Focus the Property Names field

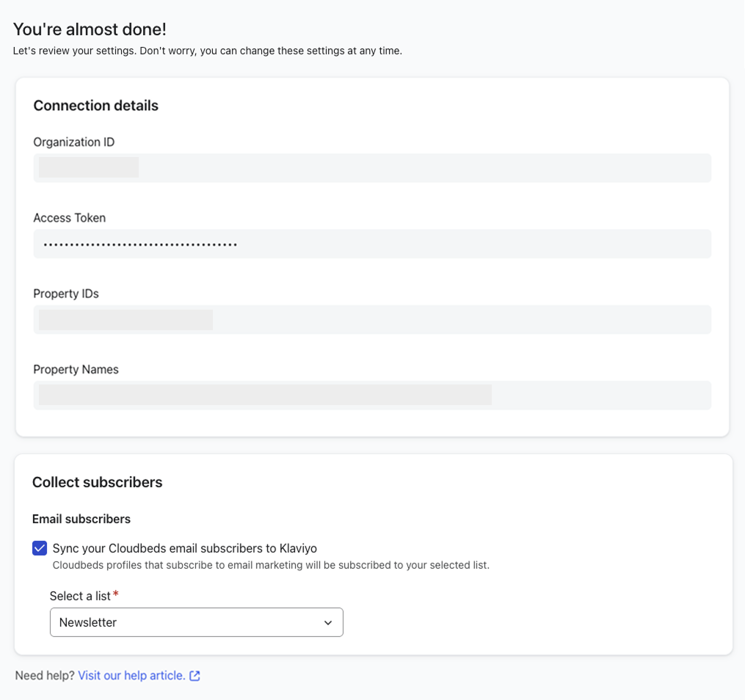tap(372, 395)
